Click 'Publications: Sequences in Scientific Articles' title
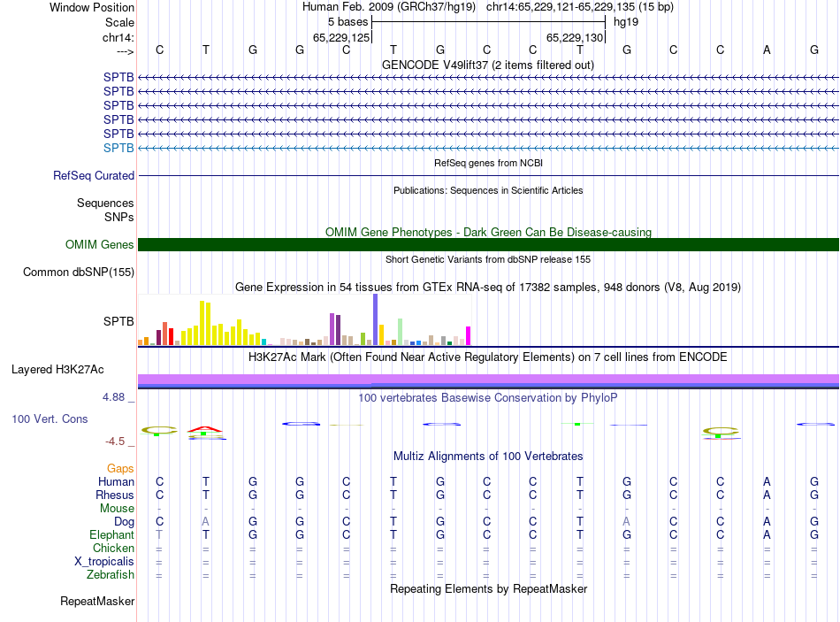840x622 pixels. point(488,190)
